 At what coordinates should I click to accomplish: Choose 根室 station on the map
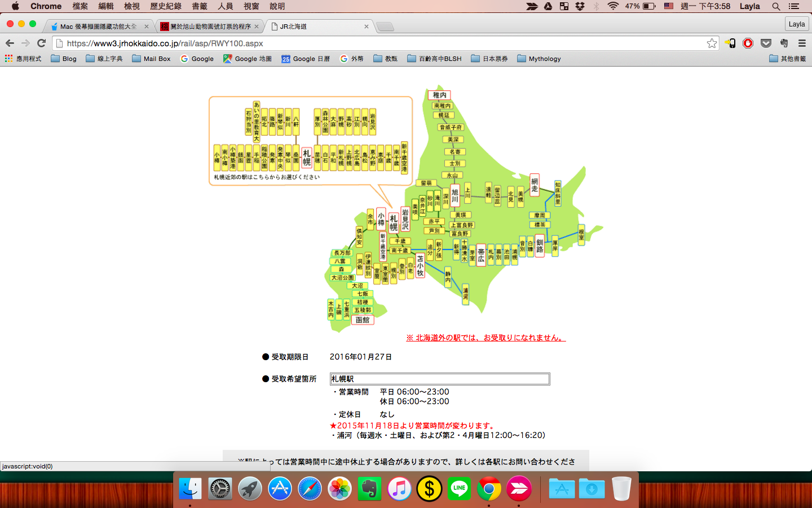(581, 235)
